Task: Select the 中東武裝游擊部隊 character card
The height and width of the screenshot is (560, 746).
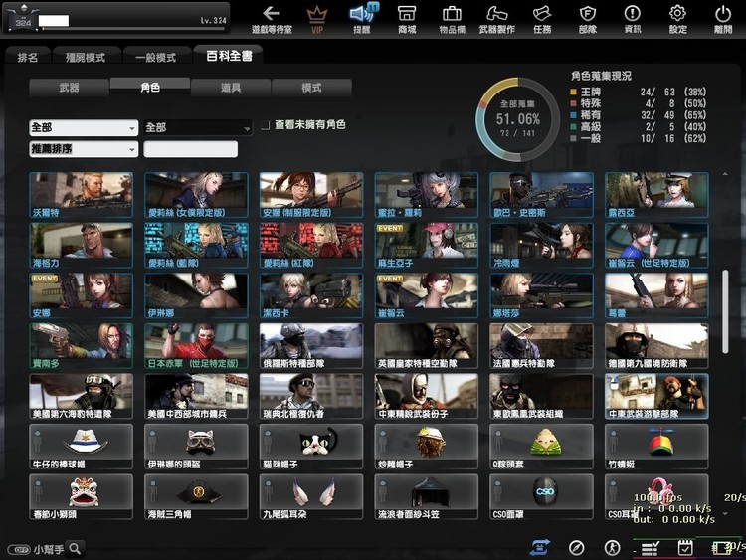Action: click(x=656, y=396)
